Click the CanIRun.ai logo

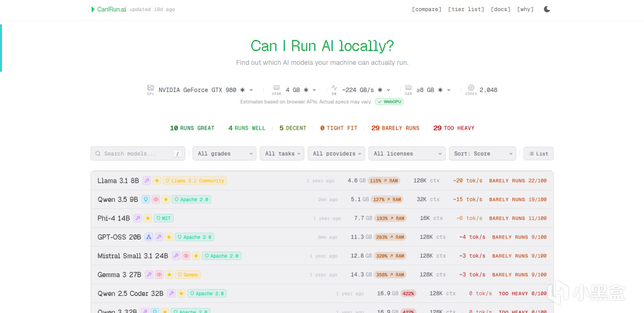coord(109,9)
